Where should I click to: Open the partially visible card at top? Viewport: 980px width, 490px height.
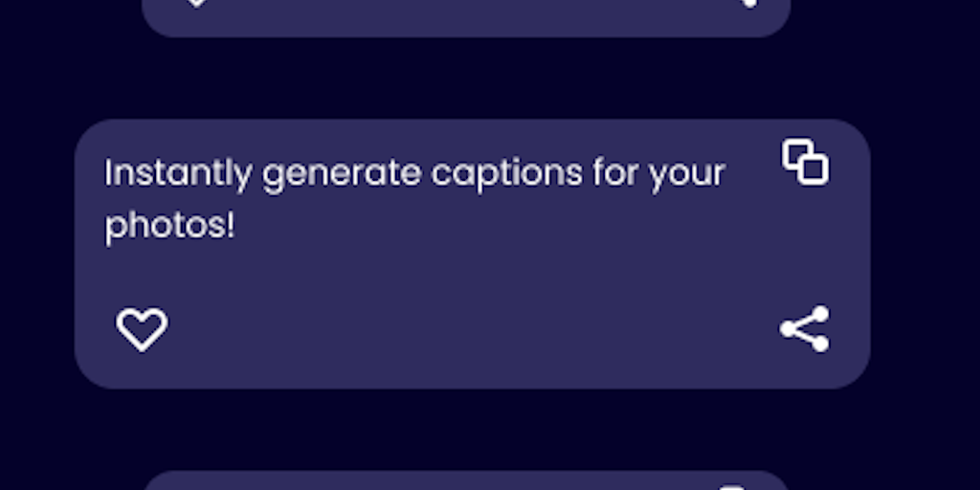465,17
